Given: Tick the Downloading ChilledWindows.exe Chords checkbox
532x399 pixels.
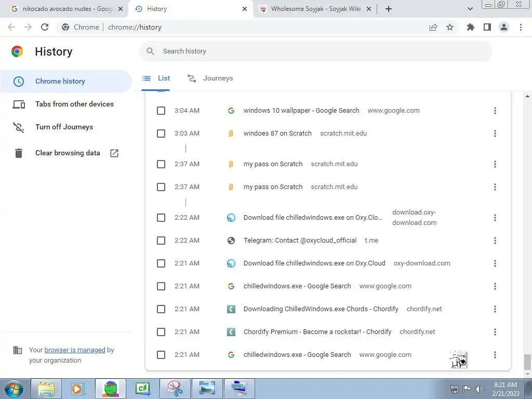Looking at the screenshot, I should point(161,309).
